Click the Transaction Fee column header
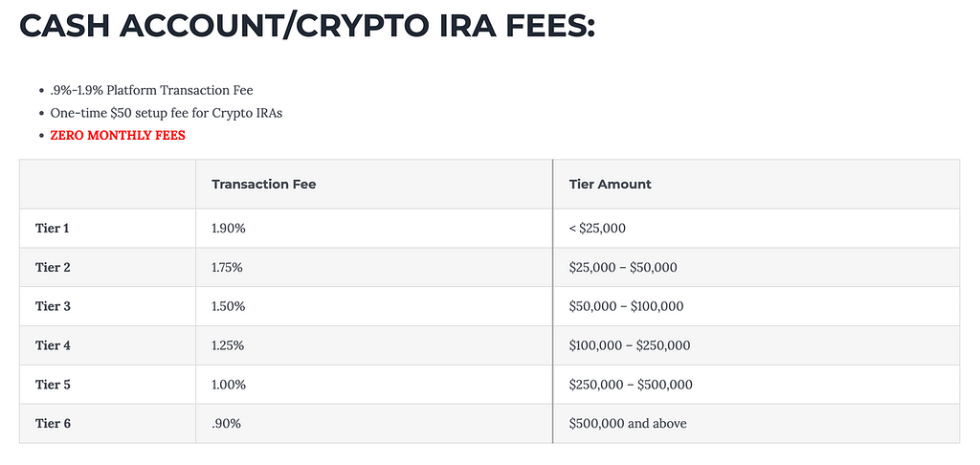Image resolution: width=980 pixels, height=465 pixels. click(264, 185)
